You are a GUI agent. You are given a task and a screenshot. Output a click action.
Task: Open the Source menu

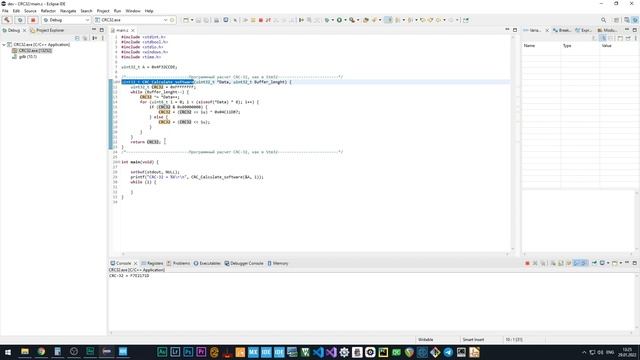[30, 11]
